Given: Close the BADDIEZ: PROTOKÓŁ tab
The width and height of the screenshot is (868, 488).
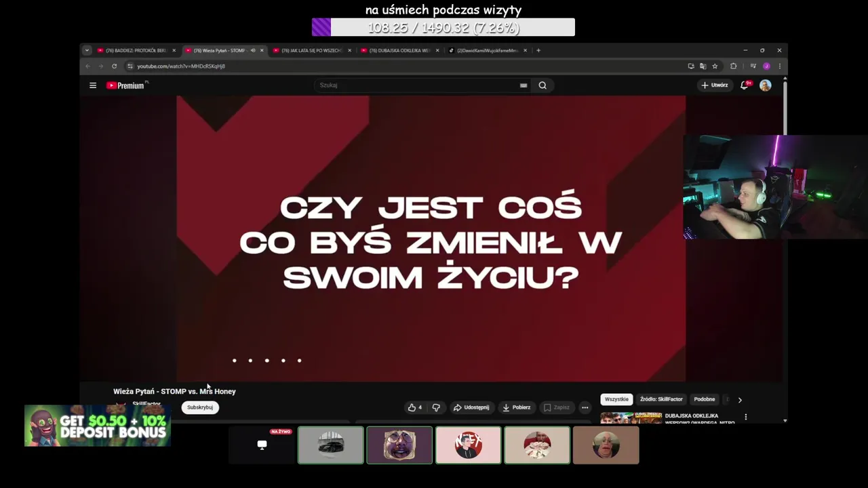Looking at the screenshot, I should pyautogui.click(x=174, y=50).
